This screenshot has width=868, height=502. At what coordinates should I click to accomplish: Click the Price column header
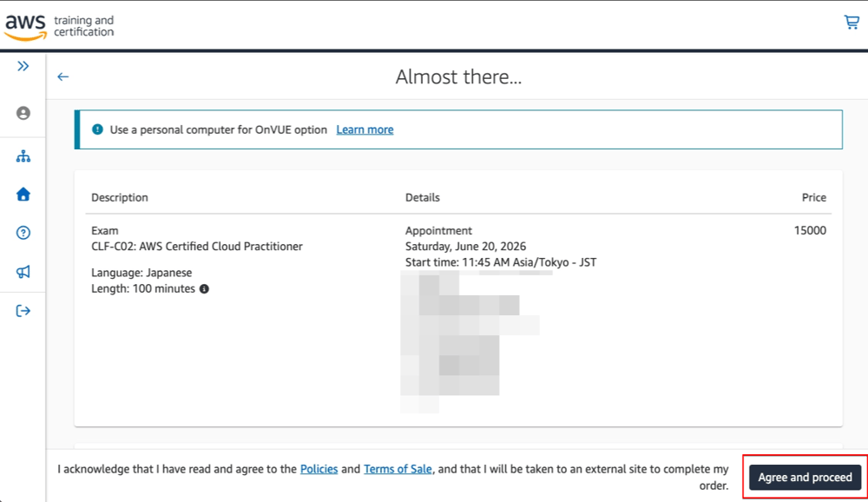814,198
